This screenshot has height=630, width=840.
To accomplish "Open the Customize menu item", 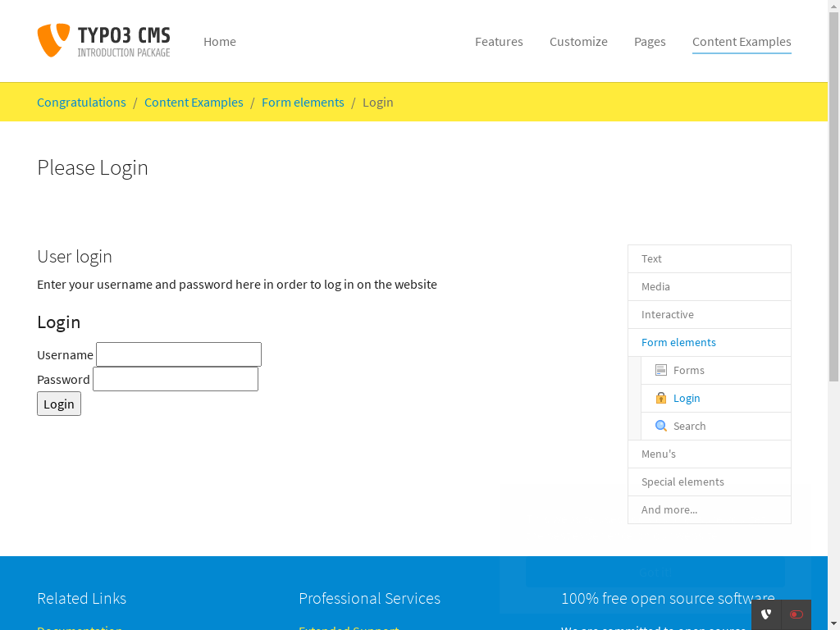I will tap(578, 42).
